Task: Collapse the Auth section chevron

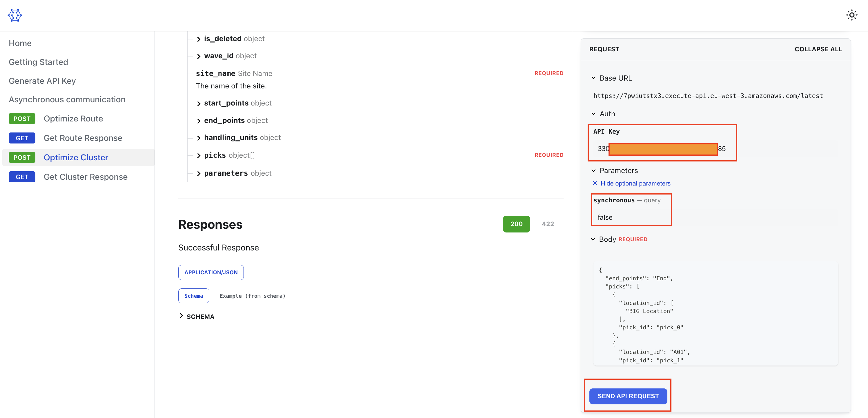Action: pyautogui.click(x=593, y=114)
